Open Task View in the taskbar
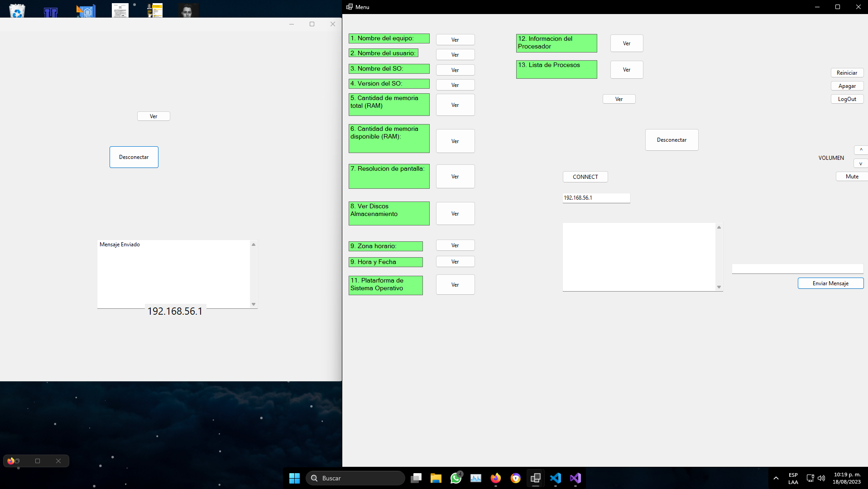This screenshot has width=868, height=489. (416, 478)
